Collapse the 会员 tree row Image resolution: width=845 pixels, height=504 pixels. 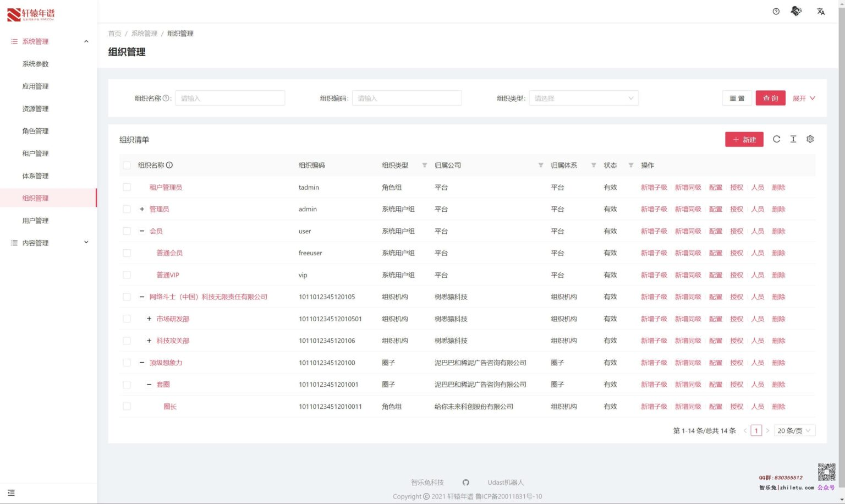tap(142, 231)
